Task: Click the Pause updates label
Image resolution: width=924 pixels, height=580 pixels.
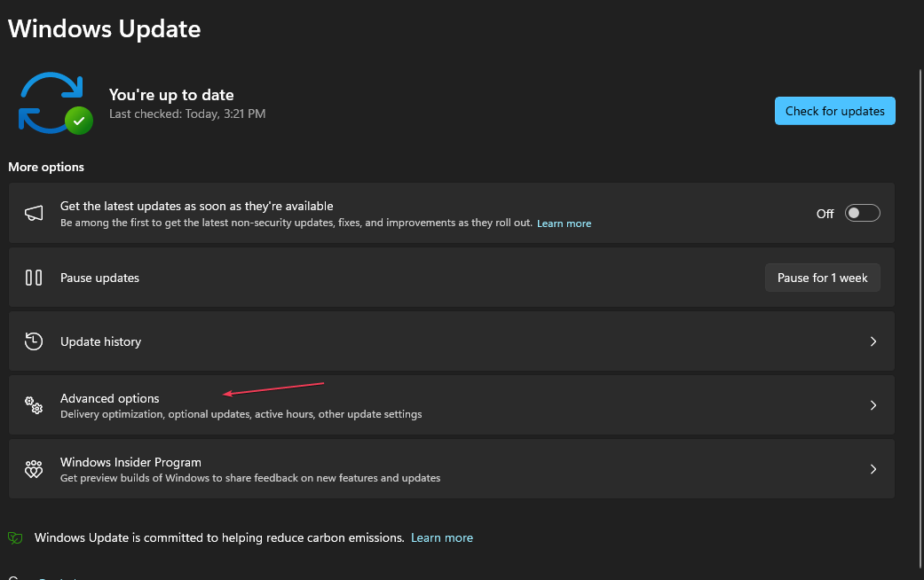Action: [x=99, y=278]
